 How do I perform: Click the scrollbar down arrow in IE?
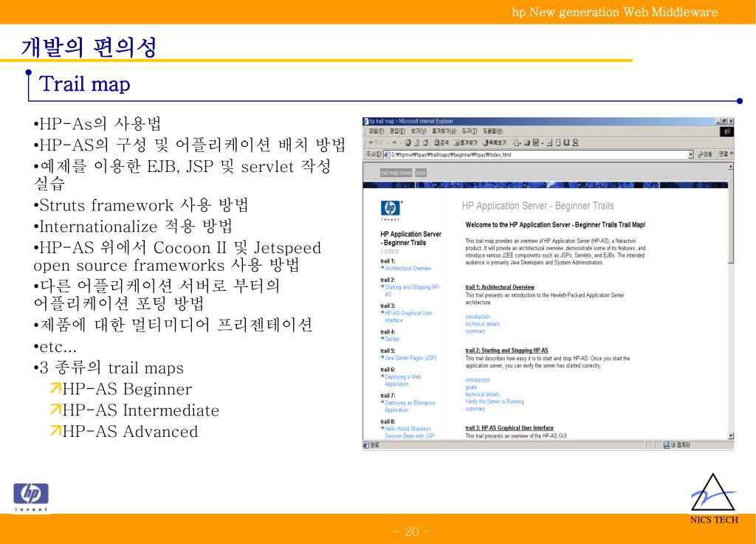point(730,435)
